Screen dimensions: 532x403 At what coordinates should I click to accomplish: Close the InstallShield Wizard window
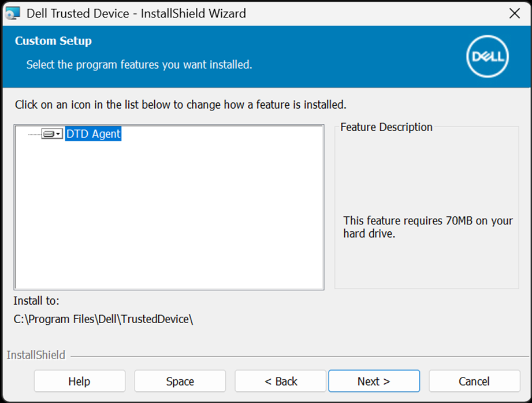514,13
